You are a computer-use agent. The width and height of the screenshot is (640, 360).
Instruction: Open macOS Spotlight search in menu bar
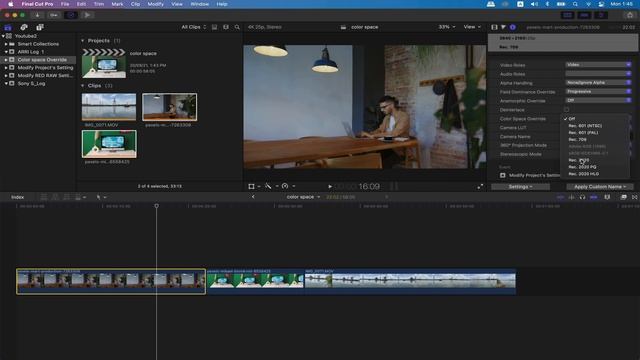pos(575,4)
